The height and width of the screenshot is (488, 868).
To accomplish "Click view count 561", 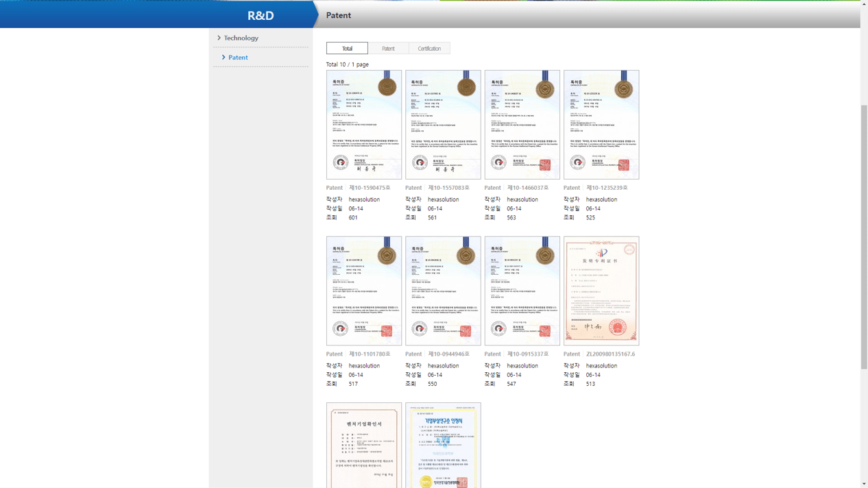I will point(433,218).
